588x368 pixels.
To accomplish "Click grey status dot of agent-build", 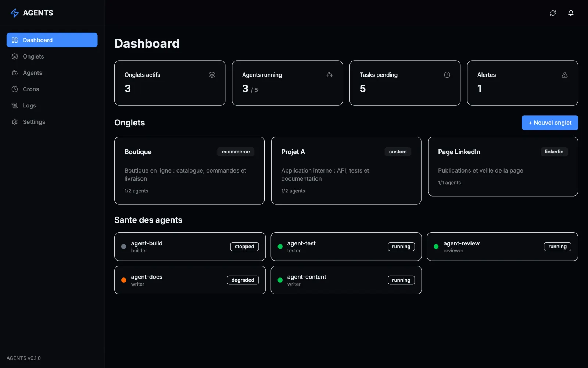I will 124,247.
